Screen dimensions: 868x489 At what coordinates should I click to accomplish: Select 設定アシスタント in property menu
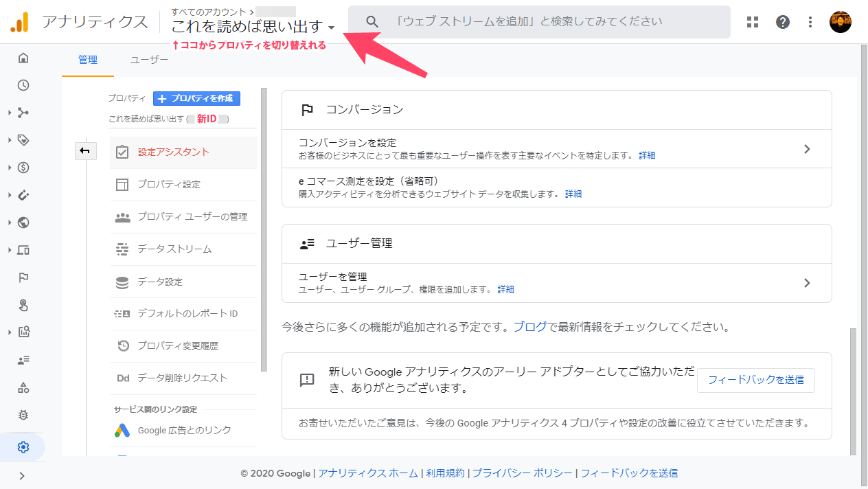point(183,152)
